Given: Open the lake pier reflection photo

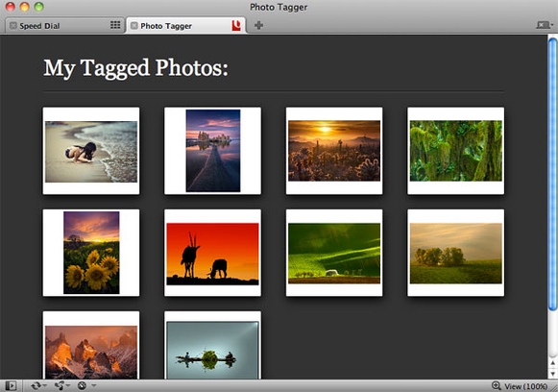Looking at the screenshot, I should (x=212, y=151).
